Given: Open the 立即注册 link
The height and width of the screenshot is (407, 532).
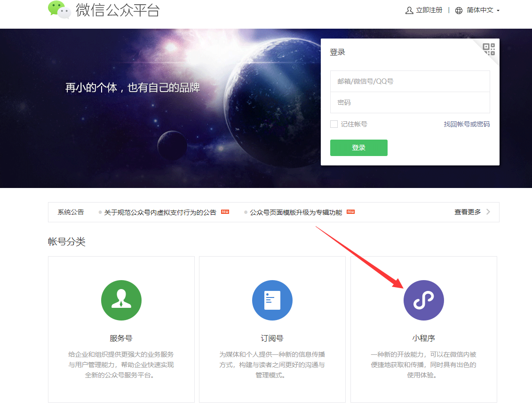Looking at the screenshot, I should [x=429, y=10].
